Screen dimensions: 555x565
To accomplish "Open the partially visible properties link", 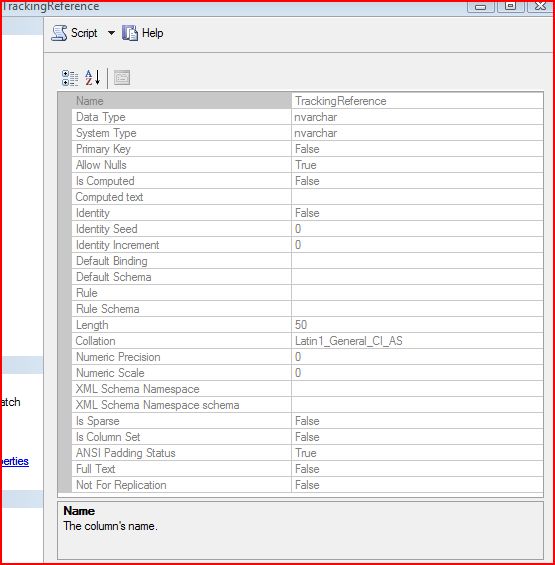I will point(15,462).
